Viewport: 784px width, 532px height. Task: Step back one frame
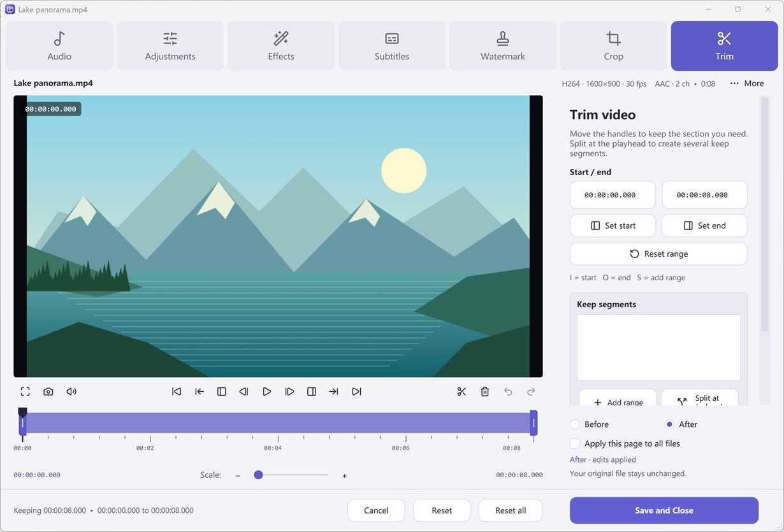243,392
